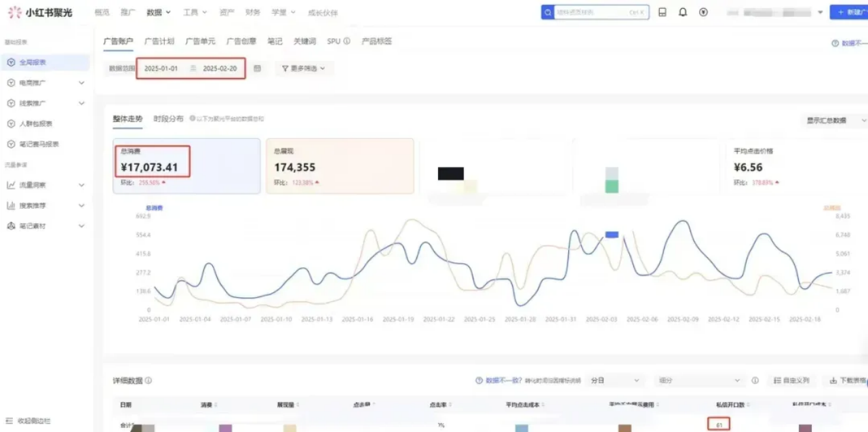This screenshot has width=868, height=432.
Task: Click the blue 新建 button
Action: pyautogui.click(x=849, y=12)
